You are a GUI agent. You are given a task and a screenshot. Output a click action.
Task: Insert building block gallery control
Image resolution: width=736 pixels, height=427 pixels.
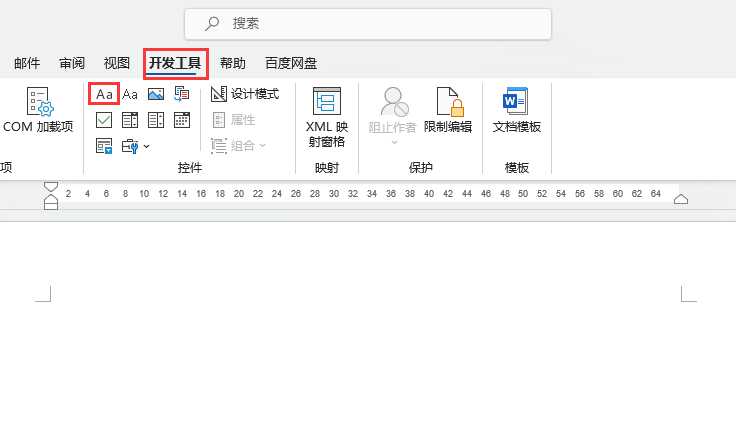(x=182, y=94)
